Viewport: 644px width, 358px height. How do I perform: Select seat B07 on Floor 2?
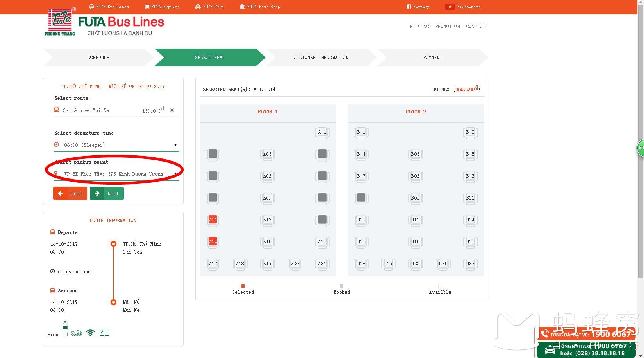[x=361, y=176]
